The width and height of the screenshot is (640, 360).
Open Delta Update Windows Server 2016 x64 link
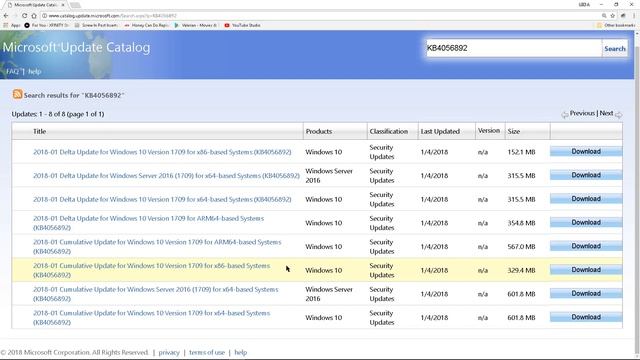pyautogui.click(x=166, y=176)
